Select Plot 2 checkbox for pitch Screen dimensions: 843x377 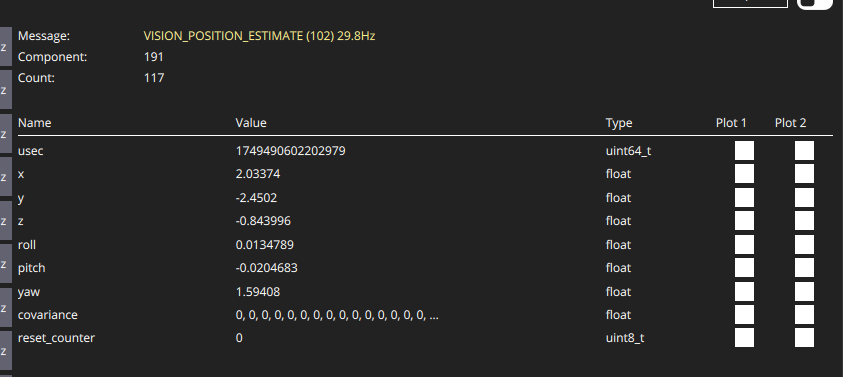click(804, 268)
